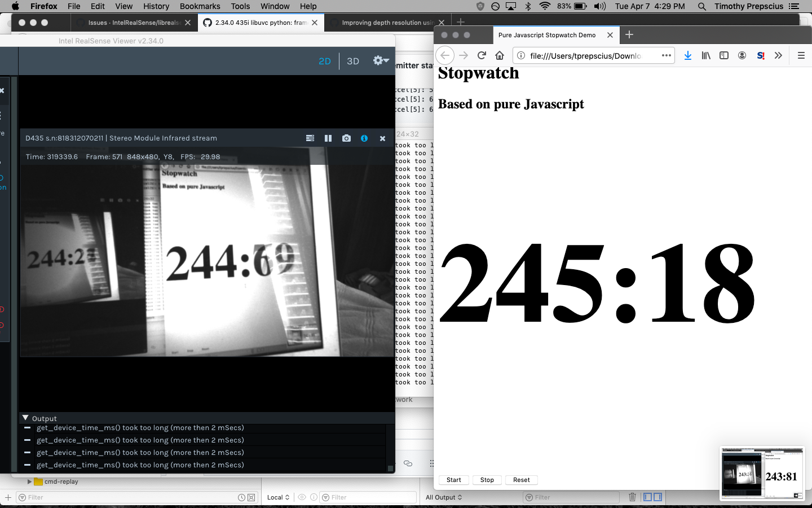
Task: Open the Firefox library icon
Action: coord(705,55)
